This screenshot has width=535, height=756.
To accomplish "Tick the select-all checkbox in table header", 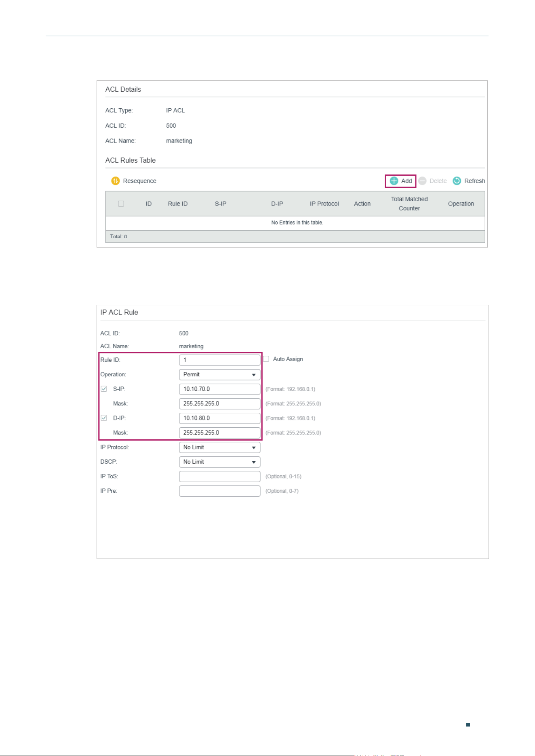I will click(x=121, y=204).
